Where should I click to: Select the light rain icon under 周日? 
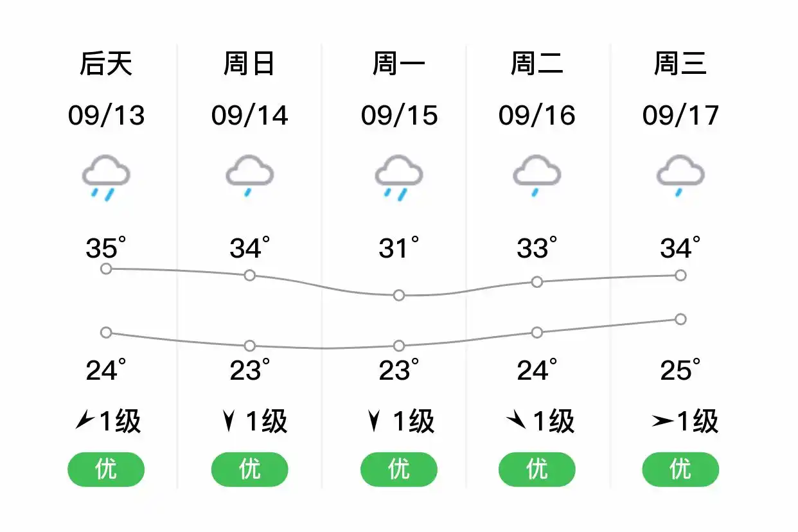[249, 177]
